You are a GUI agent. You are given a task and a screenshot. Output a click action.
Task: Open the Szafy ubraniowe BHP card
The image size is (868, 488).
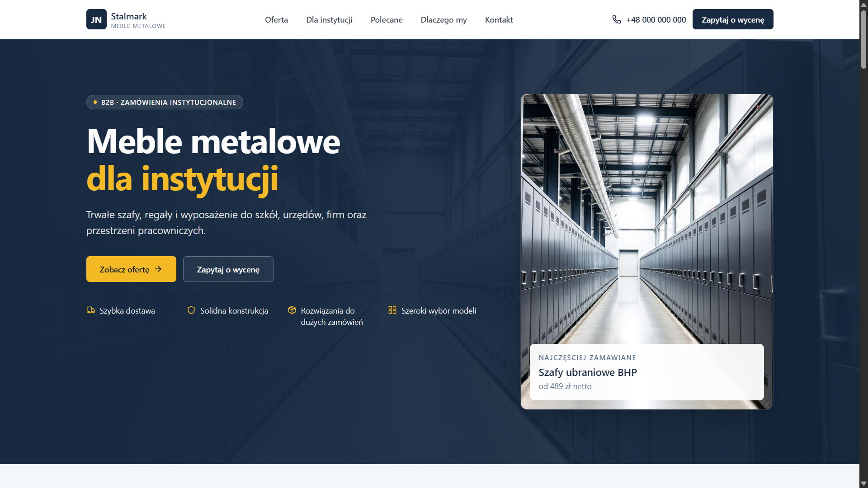[x=647, y=372]
